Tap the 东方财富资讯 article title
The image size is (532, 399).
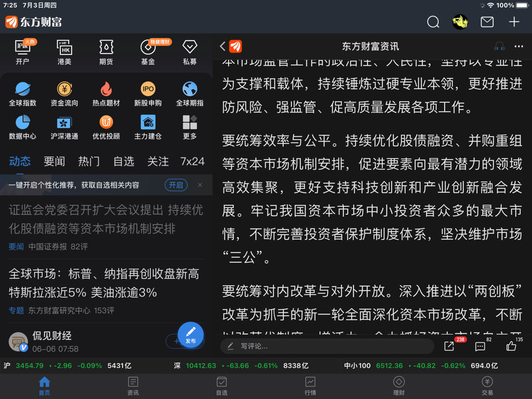pyautogui.click(x=370, y=46)
